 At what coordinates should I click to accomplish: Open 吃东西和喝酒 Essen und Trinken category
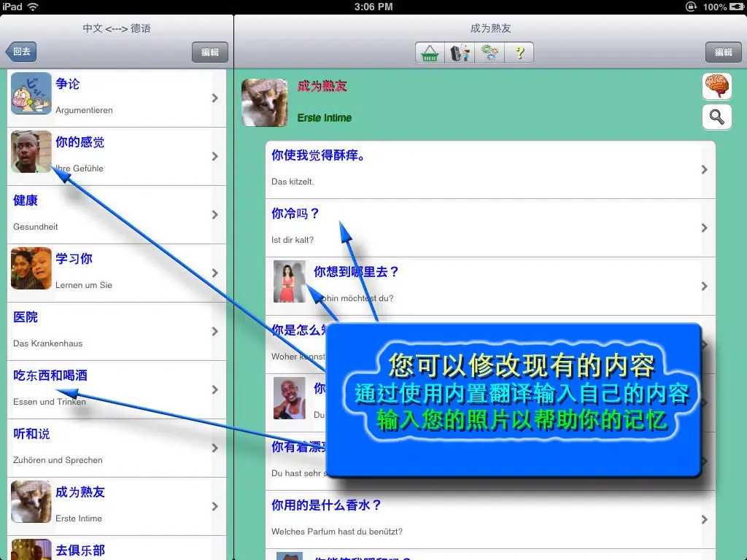pyautogui.click(x=117, y=389)
